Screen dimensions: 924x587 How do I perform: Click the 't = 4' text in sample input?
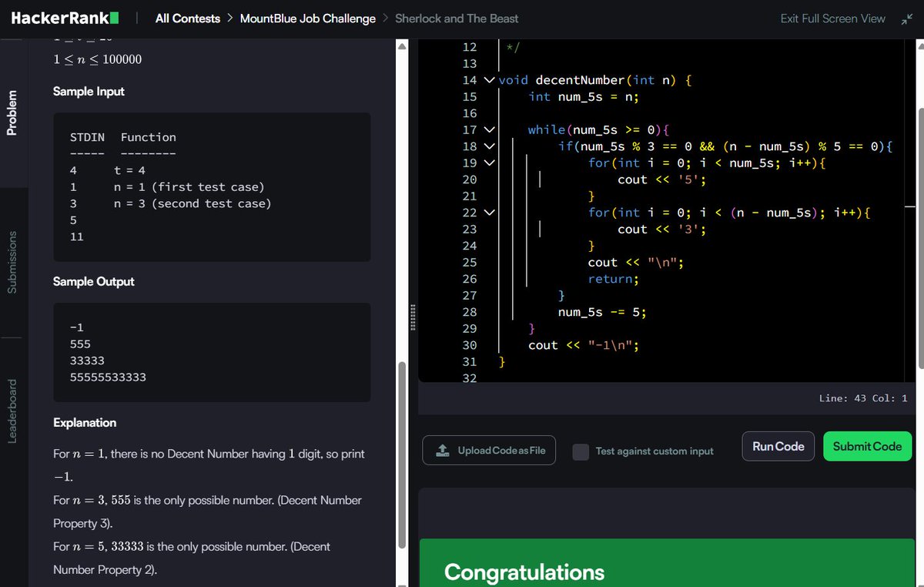[129, 170]
